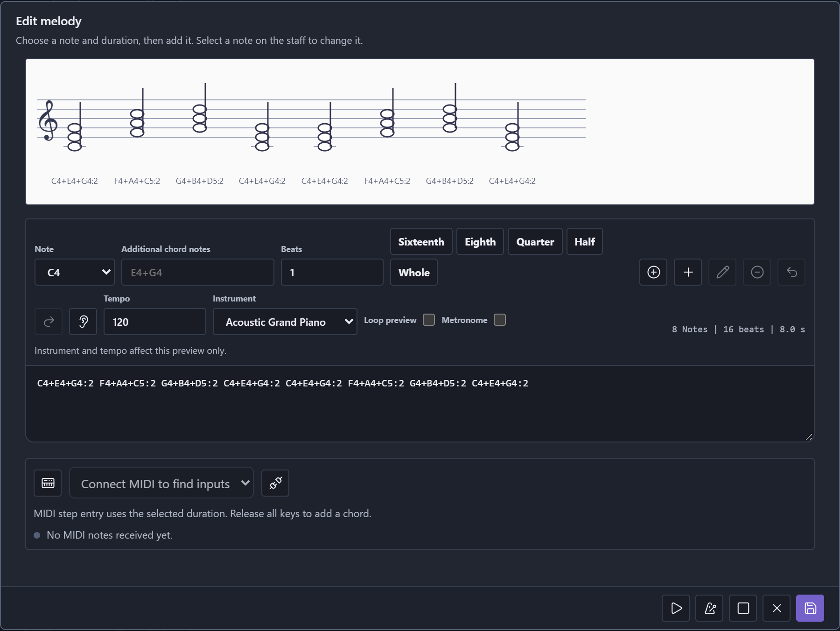Image resolution: width=840 pixels, height=631 pixels.
Task: Click the Tempo field showing 120
Action: click(x=155, y=322)
